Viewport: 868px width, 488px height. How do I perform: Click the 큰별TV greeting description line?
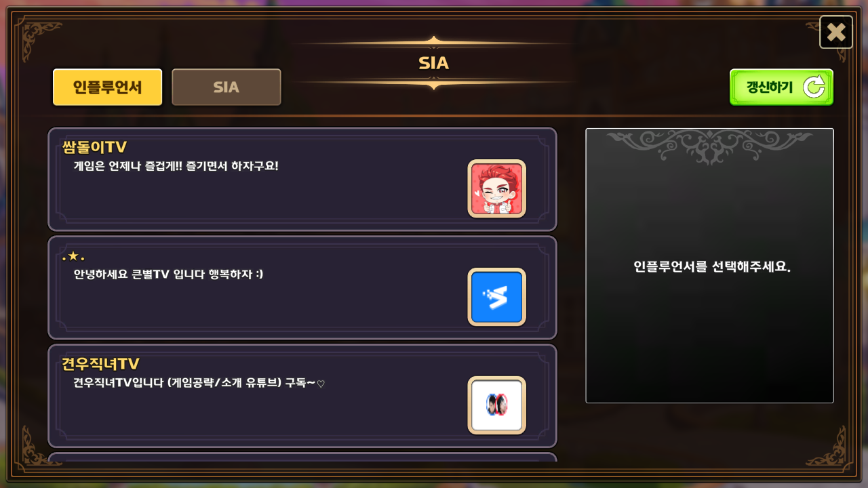click(x=168, y=274)
